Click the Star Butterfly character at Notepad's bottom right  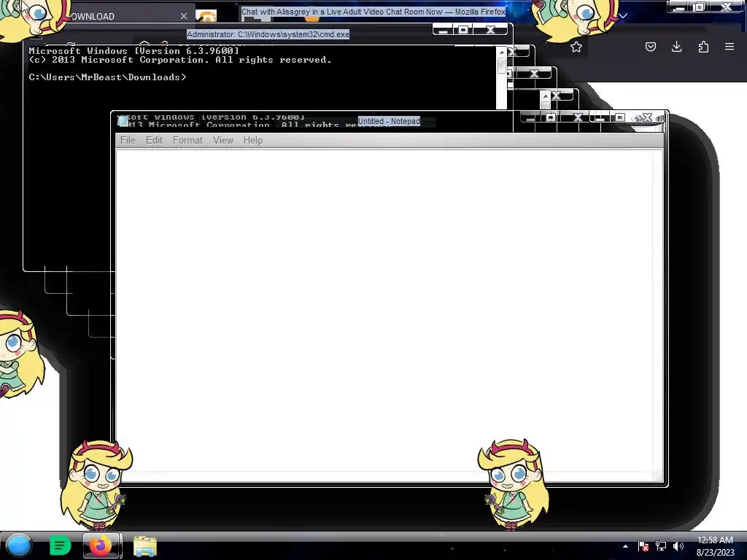(x=513, y=484)
